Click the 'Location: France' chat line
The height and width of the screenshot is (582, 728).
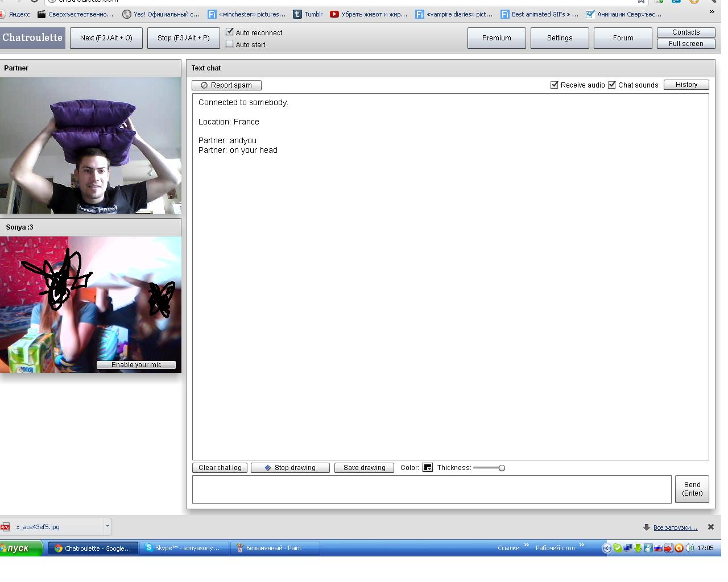(x=229, y=122)
